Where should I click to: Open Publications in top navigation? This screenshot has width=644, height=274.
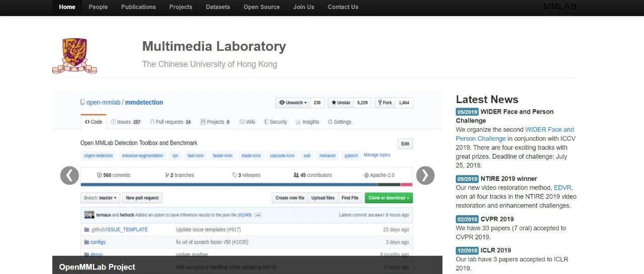[x=138, y=7]
